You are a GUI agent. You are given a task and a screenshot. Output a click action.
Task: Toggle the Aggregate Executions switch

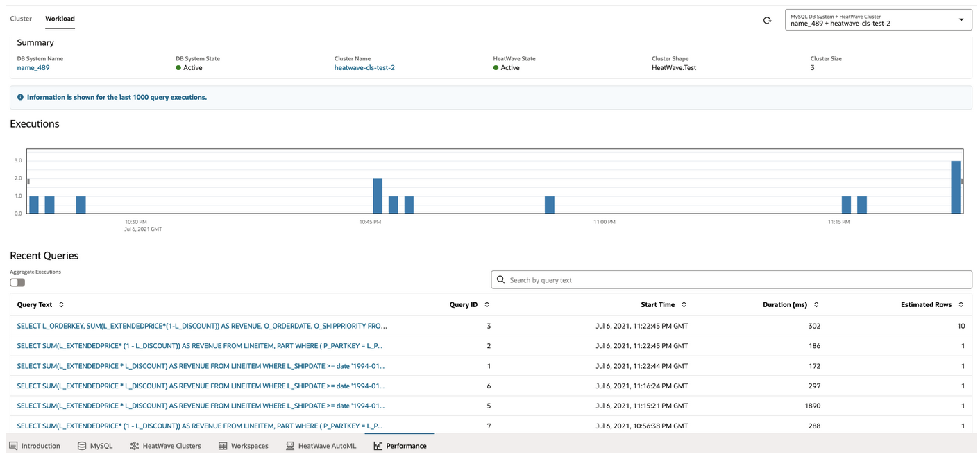17,282
